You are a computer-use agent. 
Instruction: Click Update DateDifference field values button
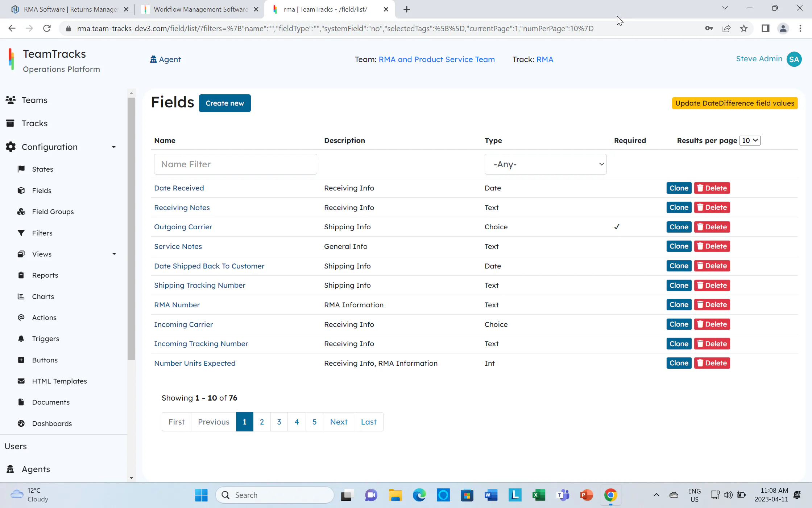click(734, 103)
